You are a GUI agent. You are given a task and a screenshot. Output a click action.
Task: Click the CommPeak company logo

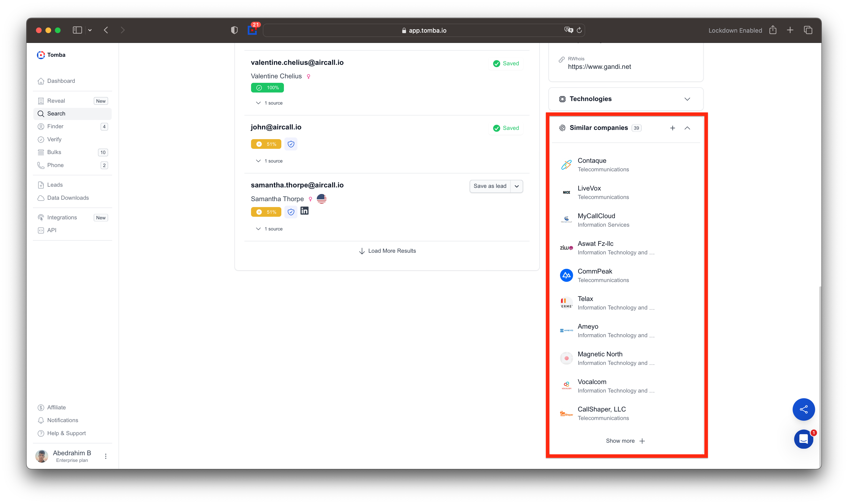[x=566, y=275]
